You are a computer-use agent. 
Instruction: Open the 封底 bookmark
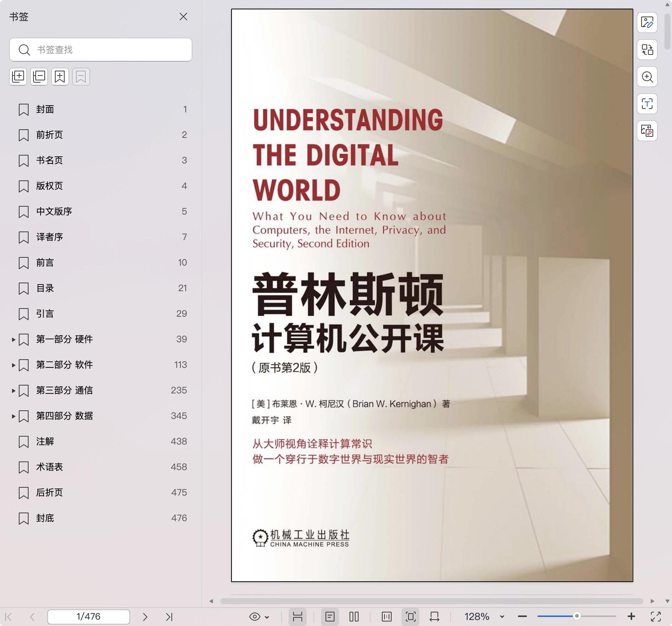pyautogui.click(x=101, y=518)
